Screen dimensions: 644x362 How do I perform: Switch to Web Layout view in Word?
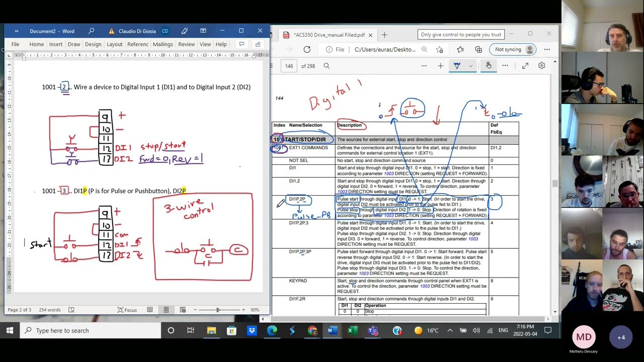click(x=183, y=310)
